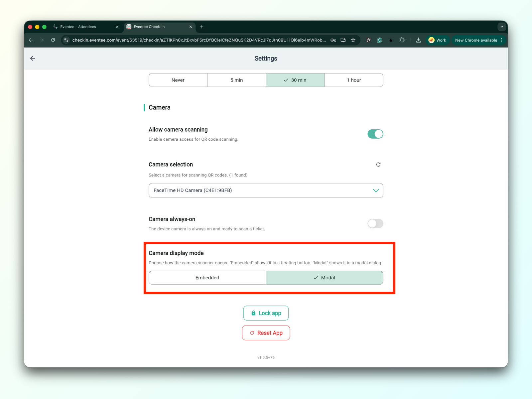Close the Eventee Check-in tab
The height and width of the screenshot is (399, 532).
[x=191, y=27]
